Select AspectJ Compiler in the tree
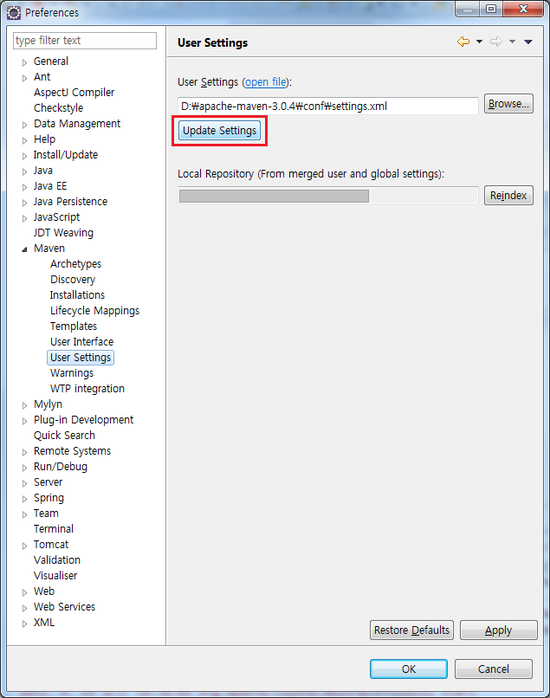Screen dimensions: 550x698 74,93
